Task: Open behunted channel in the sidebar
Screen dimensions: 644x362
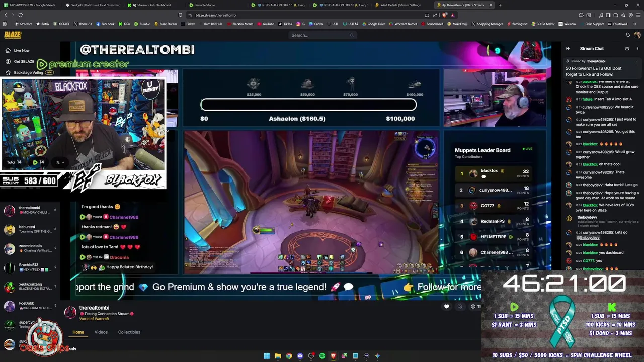Action: click(x=29, y=229)
